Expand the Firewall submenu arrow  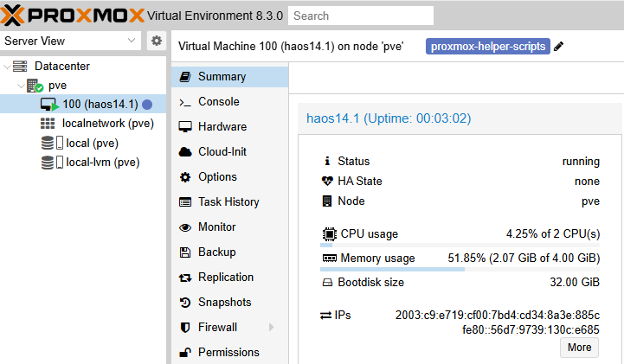(x=272, y=327)
